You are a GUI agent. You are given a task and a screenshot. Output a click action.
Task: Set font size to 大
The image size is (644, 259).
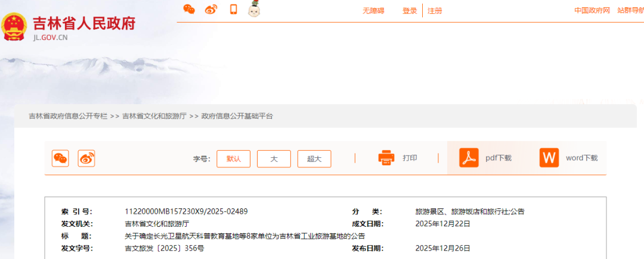pyautogui.click(x=274, y=158)
